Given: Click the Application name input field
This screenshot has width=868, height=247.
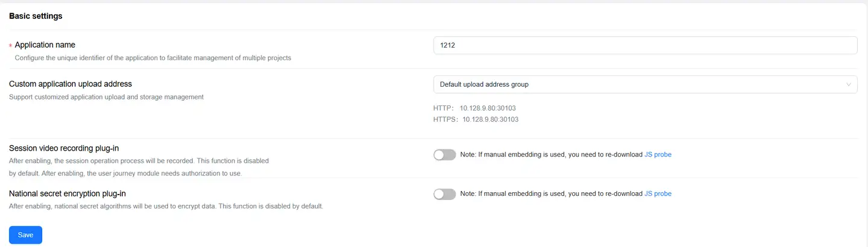Looking at the screenshot, I should pos(645,45).
